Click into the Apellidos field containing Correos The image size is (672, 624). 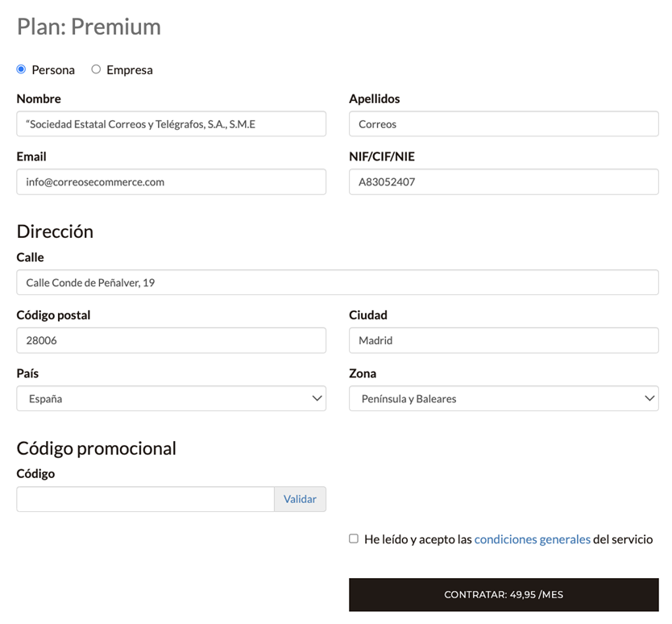click(x=504, y=124)
